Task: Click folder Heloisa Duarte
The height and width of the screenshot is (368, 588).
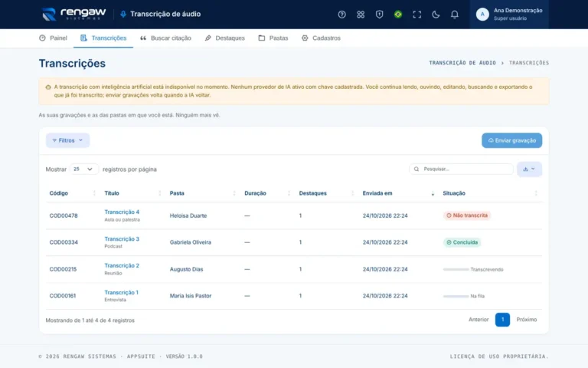Action: click(x=188, y=215)
